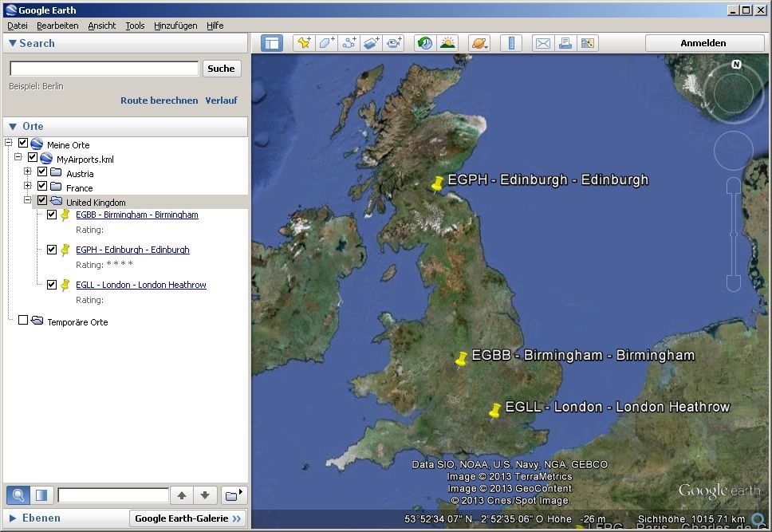Open the Hilfe menu
The height and width of the screenshot is (532, 772).
tap(215, 26)
